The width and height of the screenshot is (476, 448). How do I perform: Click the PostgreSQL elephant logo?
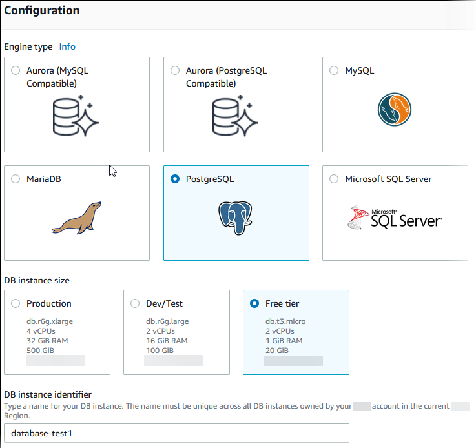coord(234,218)
